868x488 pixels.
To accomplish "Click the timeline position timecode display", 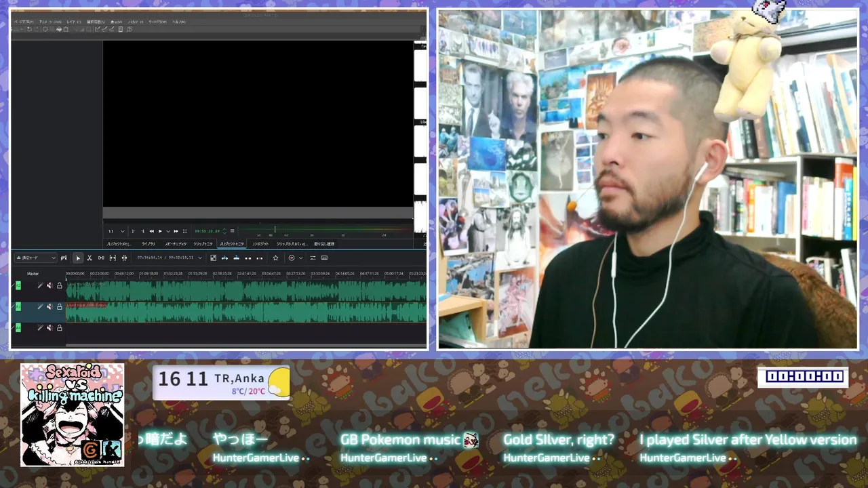I will pyautogui.click(x=165, y=258).
